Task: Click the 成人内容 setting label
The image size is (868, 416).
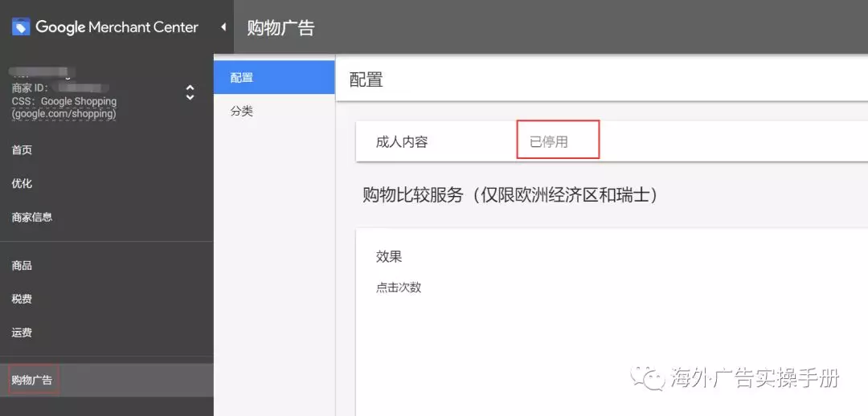Action: point(402,142)
